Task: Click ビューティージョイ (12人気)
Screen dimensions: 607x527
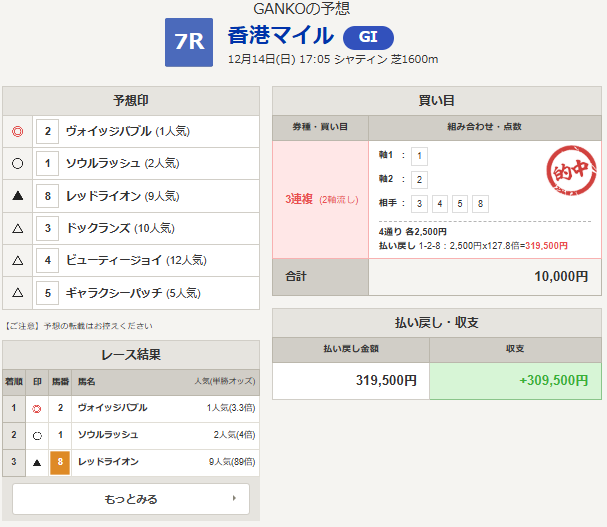Action: pyautogui.click(x=136, y=260)
